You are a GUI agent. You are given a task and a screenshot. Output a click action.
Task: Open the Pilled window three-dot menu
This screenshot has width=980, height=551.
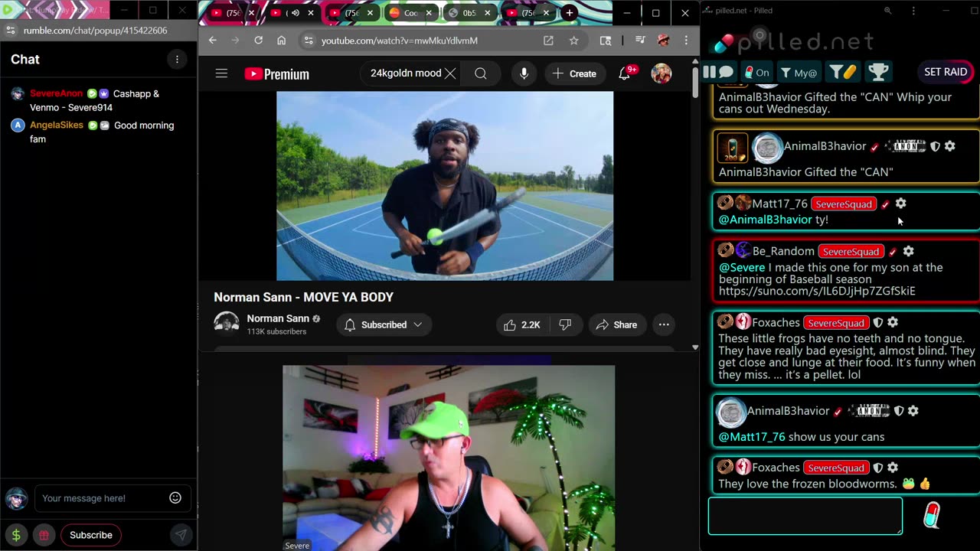913,11
